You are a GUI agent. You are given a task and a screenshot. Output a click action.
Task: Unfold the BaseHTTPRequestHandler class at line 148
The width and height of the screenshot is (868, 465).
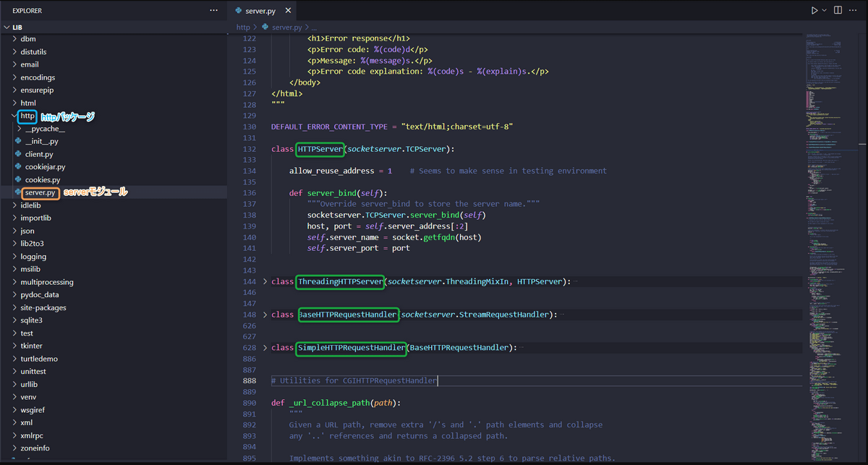click(x=265, y=315)
